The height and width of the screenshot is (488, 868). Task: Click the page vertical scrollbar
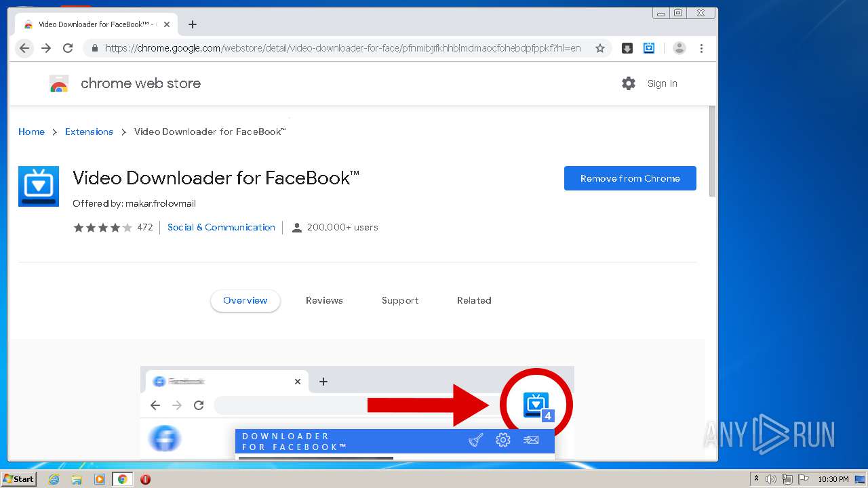pos(712,150)
